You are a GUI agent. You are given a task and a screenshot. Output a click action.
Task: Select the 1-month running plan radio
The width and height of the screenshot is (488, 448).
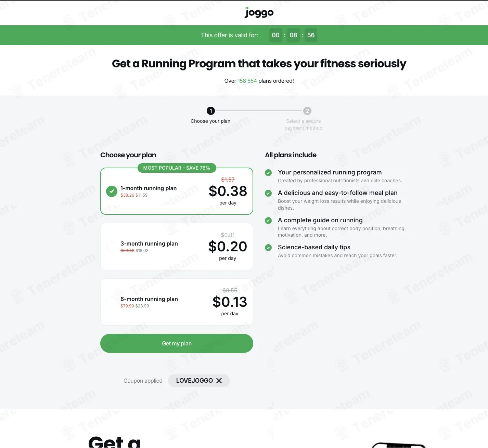[x=112, y=191]
